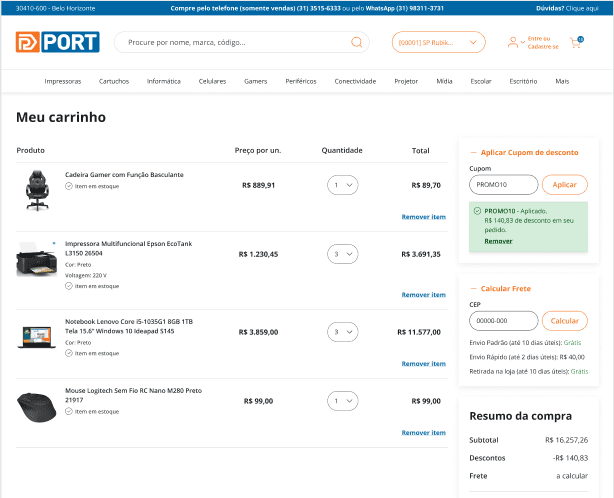The height and width of the screenshot is (498, 614).
Task: Open the Conectividade menu
Action: click(x=355, y=81)
